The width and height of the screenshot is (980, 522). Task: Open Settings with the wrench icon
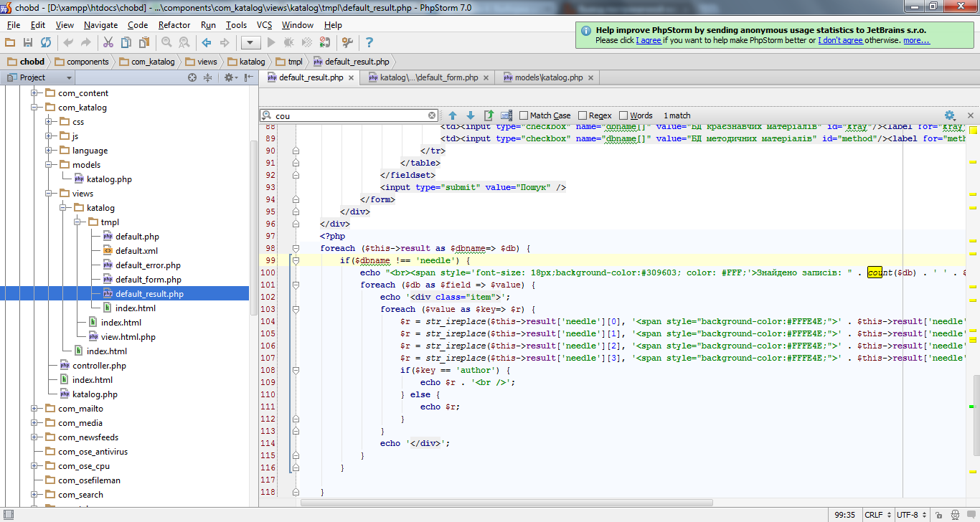click(x=347, y=43)
